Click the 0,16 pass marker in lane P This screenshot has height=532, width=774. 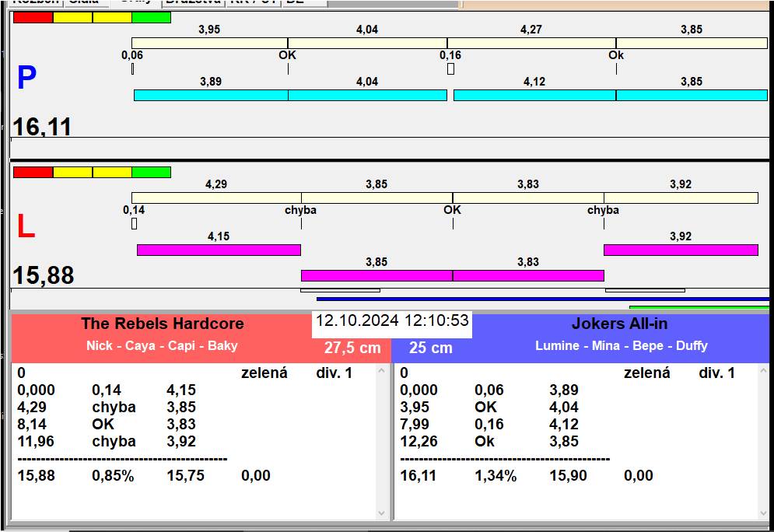[x=450, y=69]
